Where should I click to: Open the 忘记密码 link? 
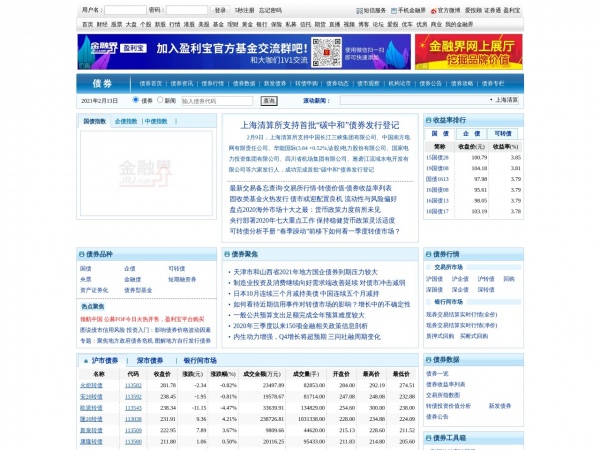pyautogui.click(x=270, y=10)
